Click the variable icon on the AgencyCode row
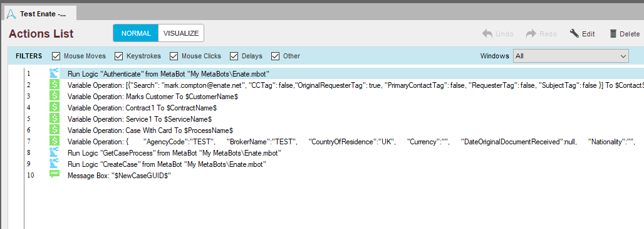Screen dimensions: 644x229 coord(55,141)
